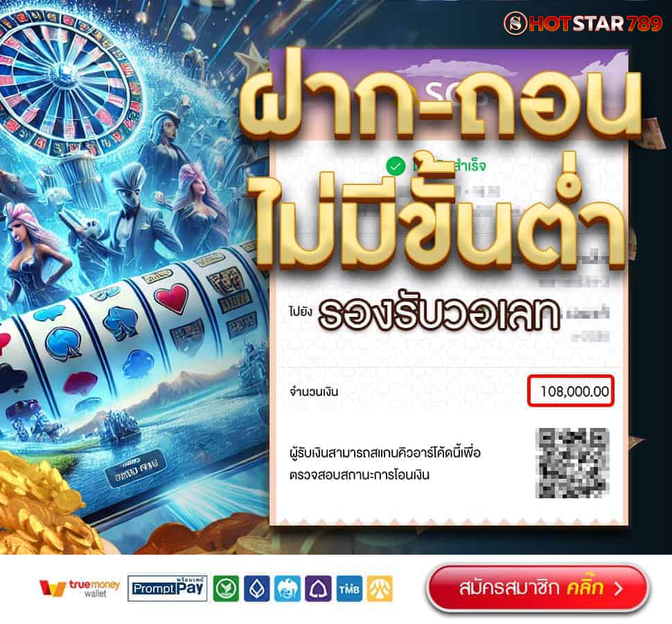Choose the PromptPay payment logo
The width and height of the screenshot is (672, 624).
[168, 589]
